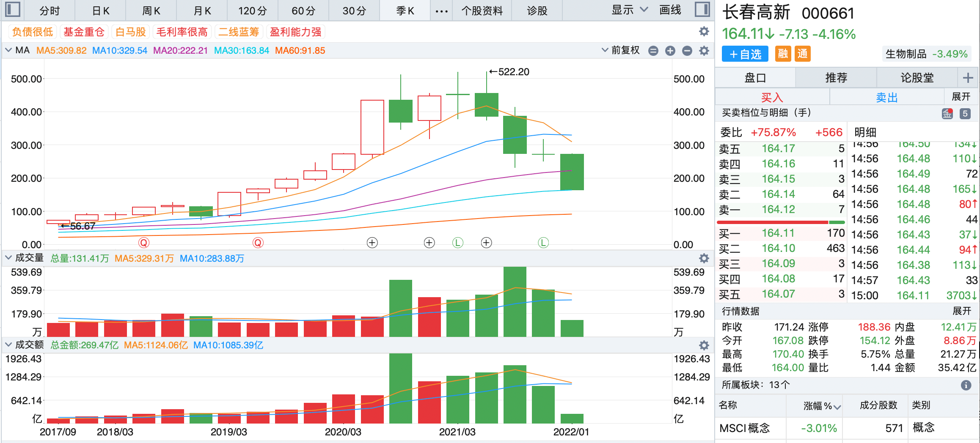The width and height of the screenshot is (980, 443).
Task: Switch to 月K monthly chart tab
Action: pos(202,11)
